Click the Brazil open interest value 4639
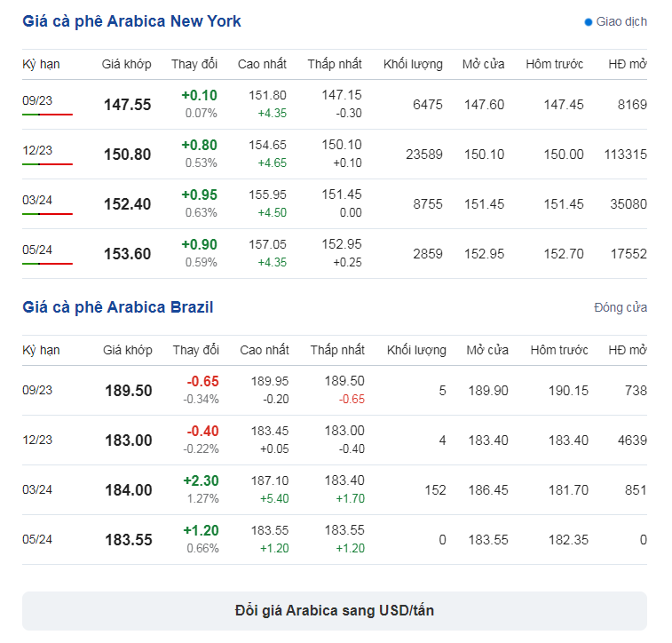 click(x=632, y=441)
